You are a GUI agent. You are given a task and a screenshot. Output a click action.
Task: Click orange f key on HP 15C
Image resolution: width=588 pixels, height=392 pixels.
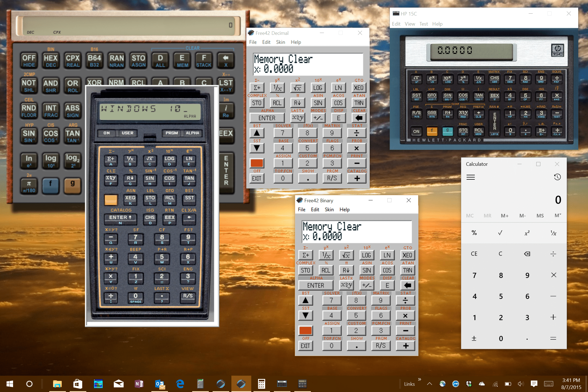pos(432,131)
